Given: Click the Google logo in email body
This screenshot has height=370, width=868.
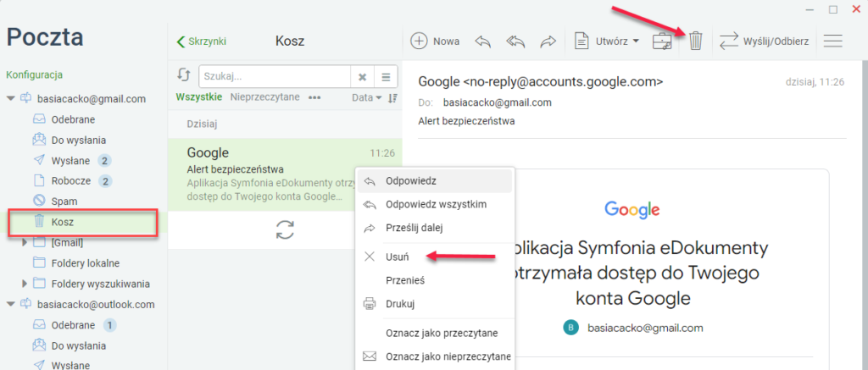Looking at the screenshot, I should pos(632,210).
